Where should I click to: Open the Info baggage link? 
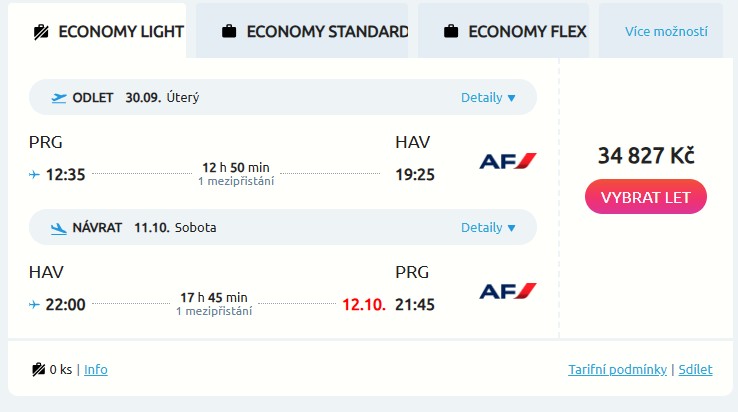96,369
